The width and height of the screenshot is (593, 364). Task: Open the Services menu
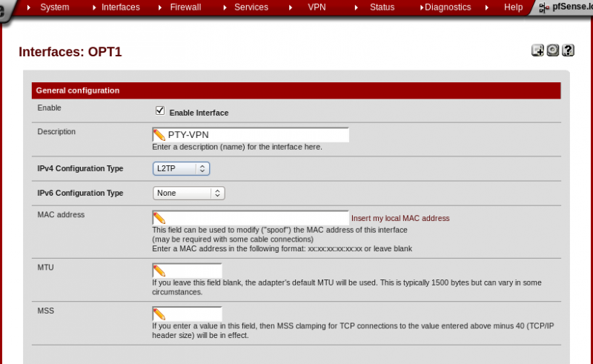click(251, 7)
